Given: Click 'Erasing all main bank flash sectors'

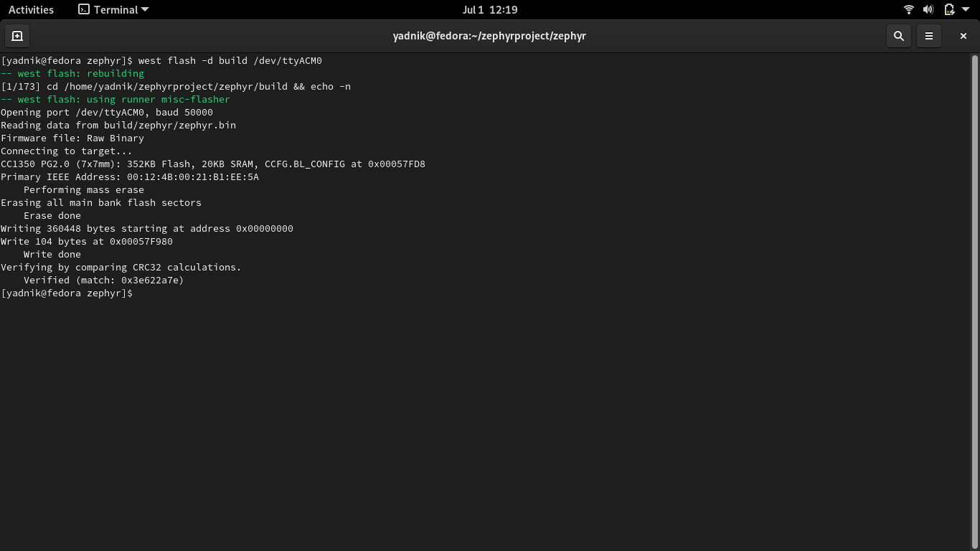Looking at the screenshot, I should 101,203.
